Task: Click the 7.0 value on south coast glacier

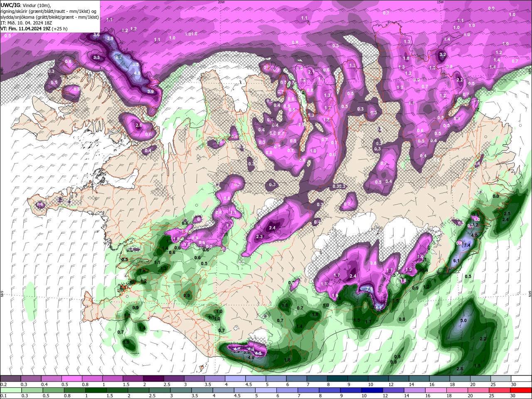Action: 369,289
